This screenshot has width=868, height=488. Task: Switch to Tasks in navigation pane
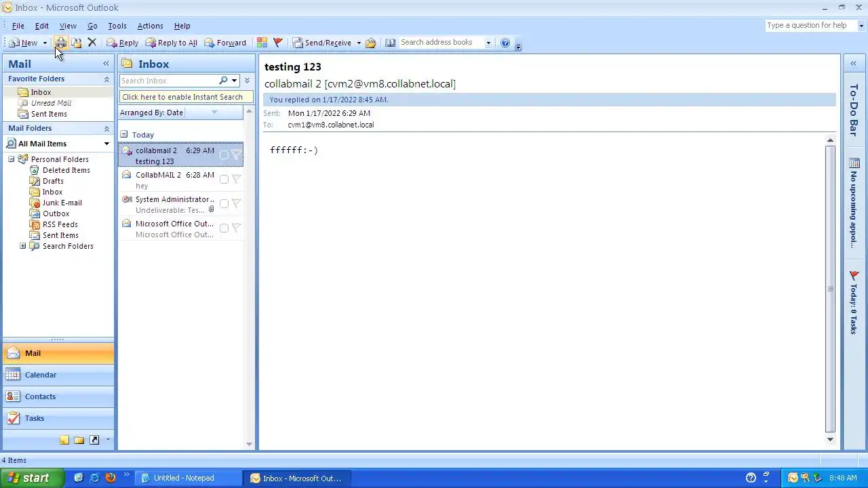pos(58,418)
